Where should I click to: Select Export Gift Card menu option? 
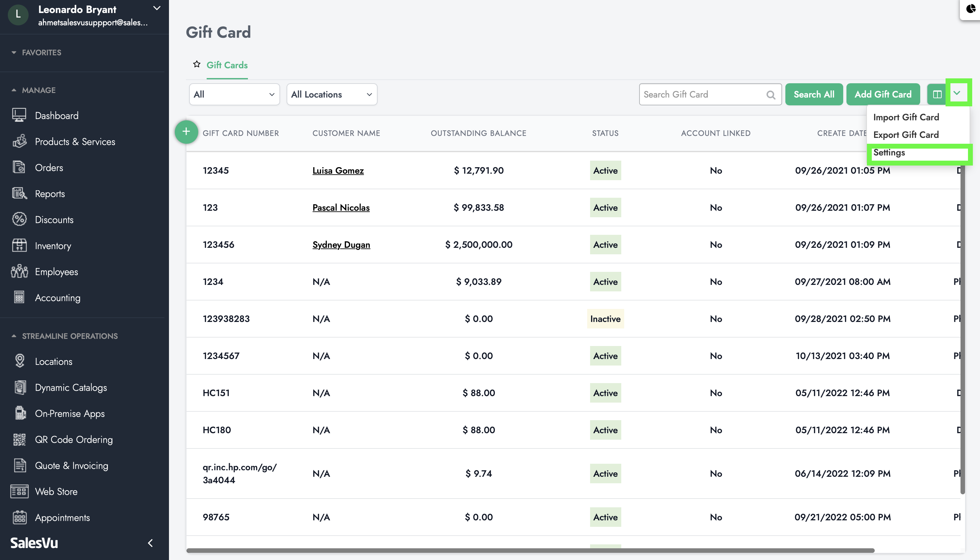[906, 135]
